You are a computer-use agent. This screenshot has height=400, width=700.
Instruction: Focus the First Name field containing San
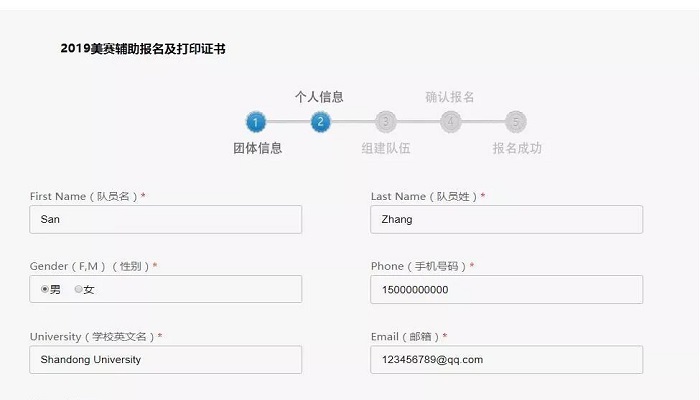[x=166, y=219]
